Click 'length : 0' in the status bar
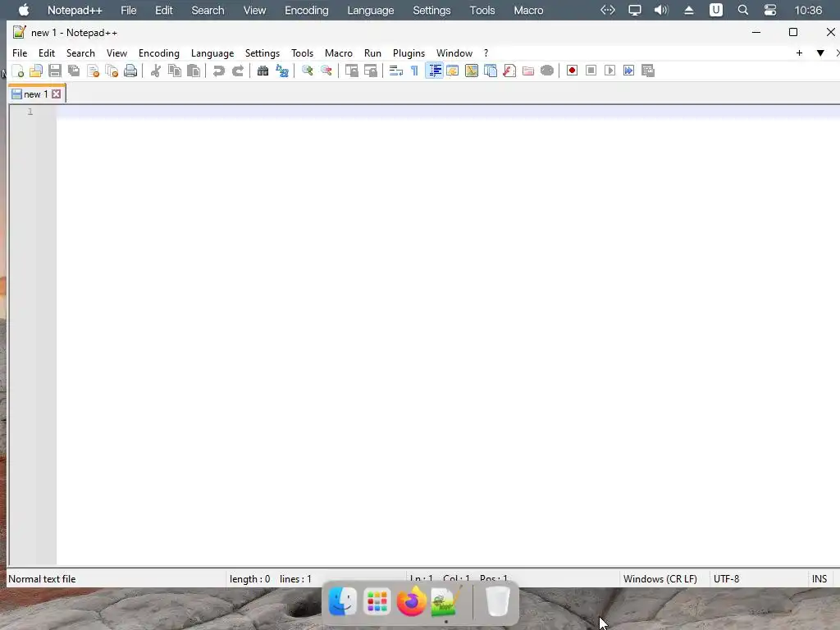This screenshot has width=840, height=630. click(249, 579)
